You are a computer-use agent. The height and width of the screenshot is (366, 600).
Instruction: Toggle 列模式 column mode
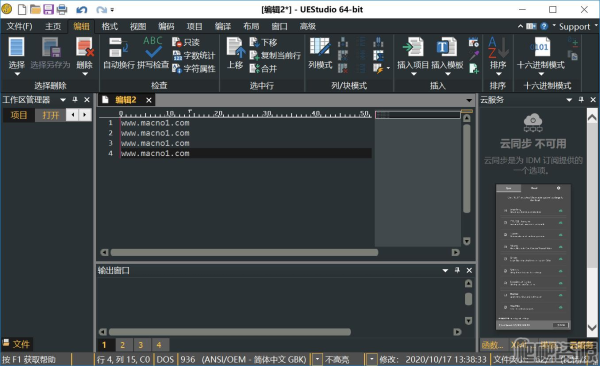[x=320, y=53]
